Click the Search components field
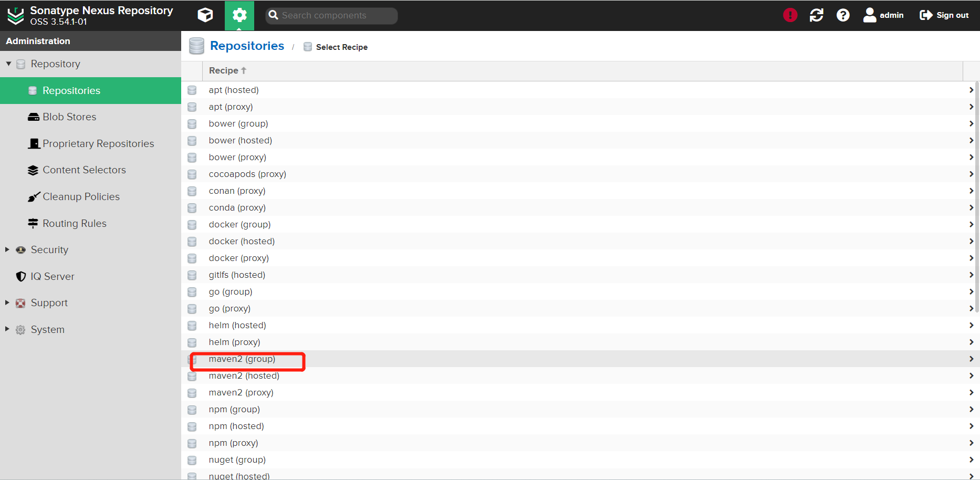 point(331,15)
